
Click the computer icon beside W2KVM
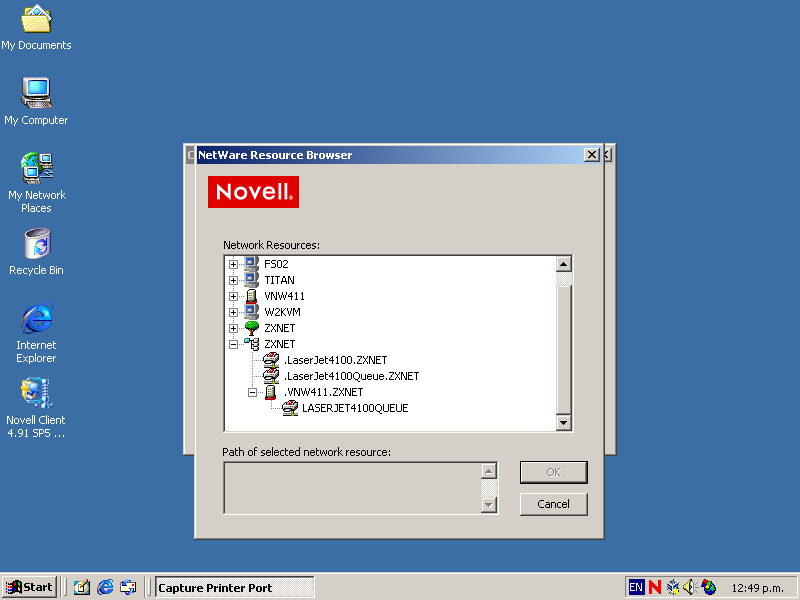251,312
